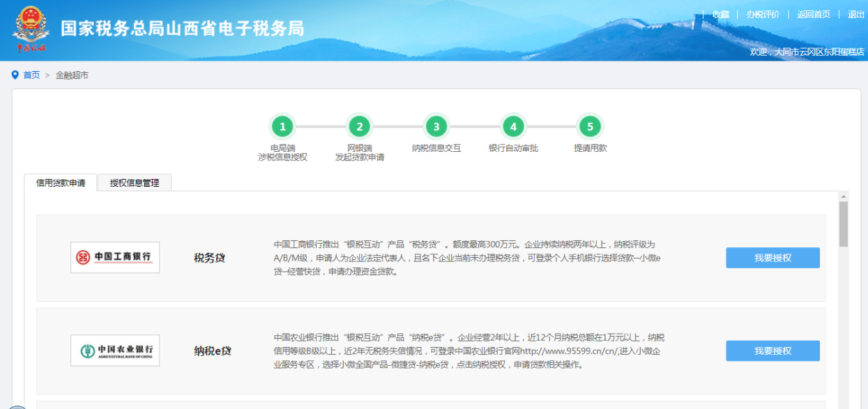Select step 1 circle 电局端涉税信息授权
This screenshot has width=868, height=409.
click(282, 127)
